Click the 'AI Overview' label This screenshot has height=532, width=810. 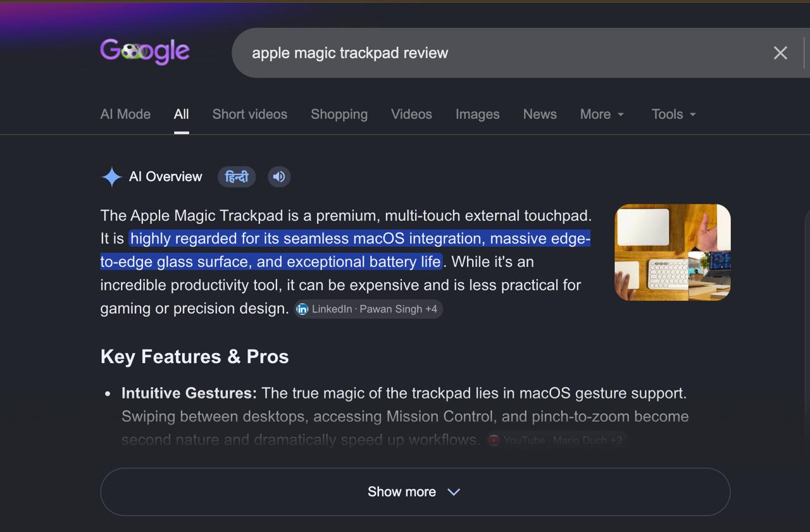click(166, 177)
